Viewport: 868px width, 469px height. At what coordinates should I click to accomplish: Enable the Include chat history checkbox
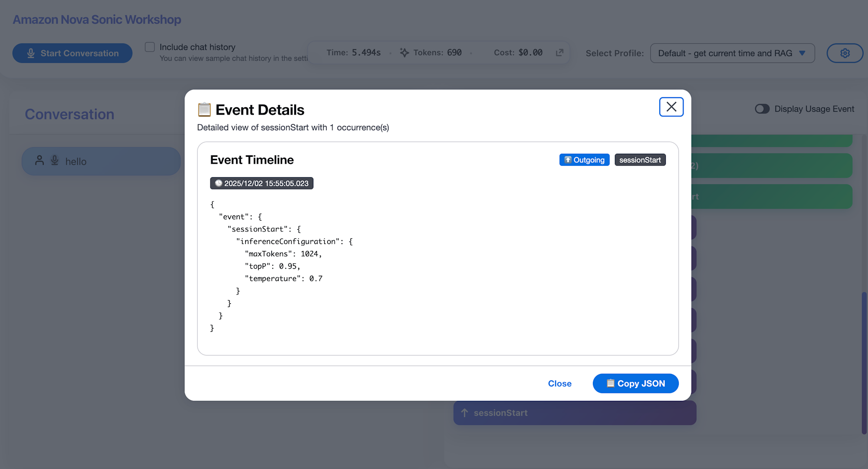[x=150, y=47]
